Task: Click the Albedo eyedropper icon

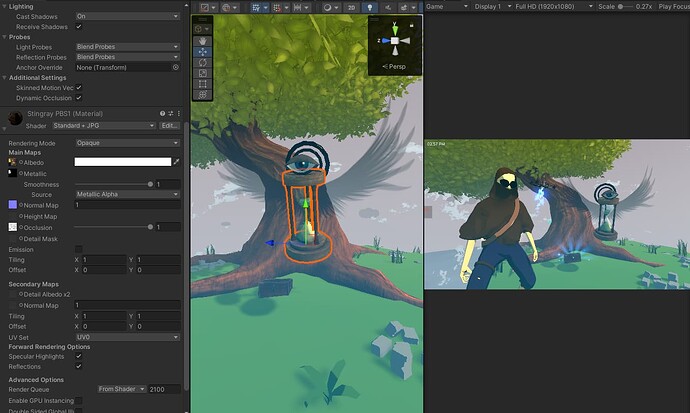Action: click(x=176, y=162)
